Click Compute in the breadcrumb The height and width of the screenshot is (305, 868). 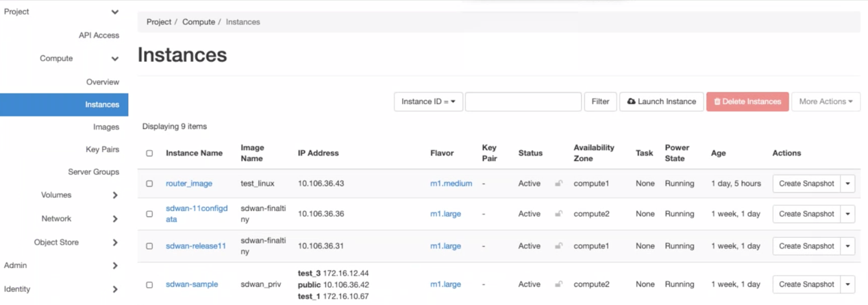[199, 22]
